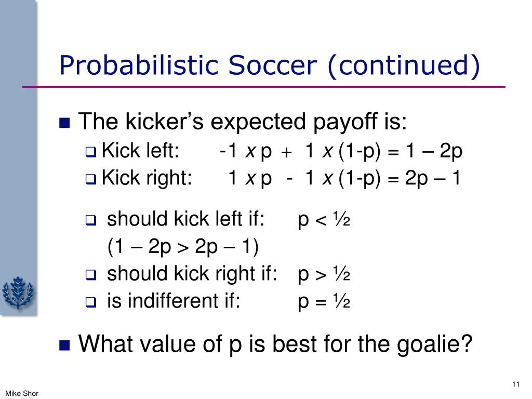Click the hollow bullet next to 'Kick left:'
532x399 pixels.
click(91, 152)
